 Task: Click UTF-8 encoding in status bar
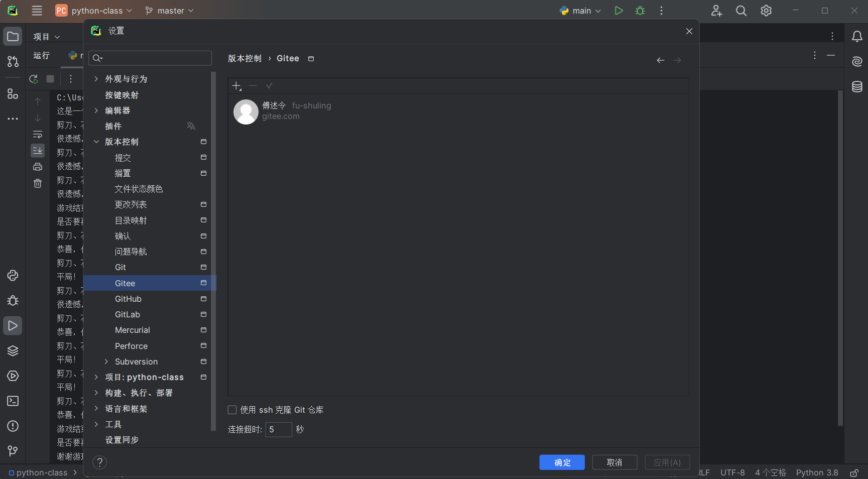[x=732, y=472]
